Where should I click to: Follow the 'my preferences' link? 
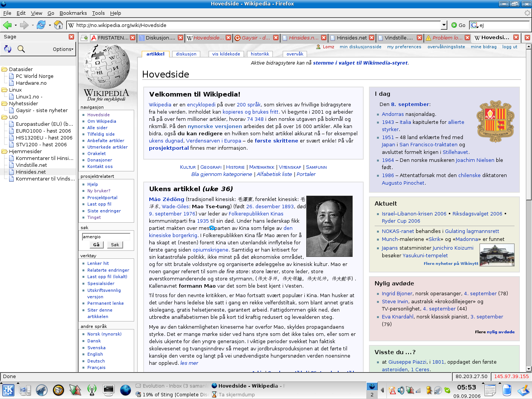click(404, 47)
